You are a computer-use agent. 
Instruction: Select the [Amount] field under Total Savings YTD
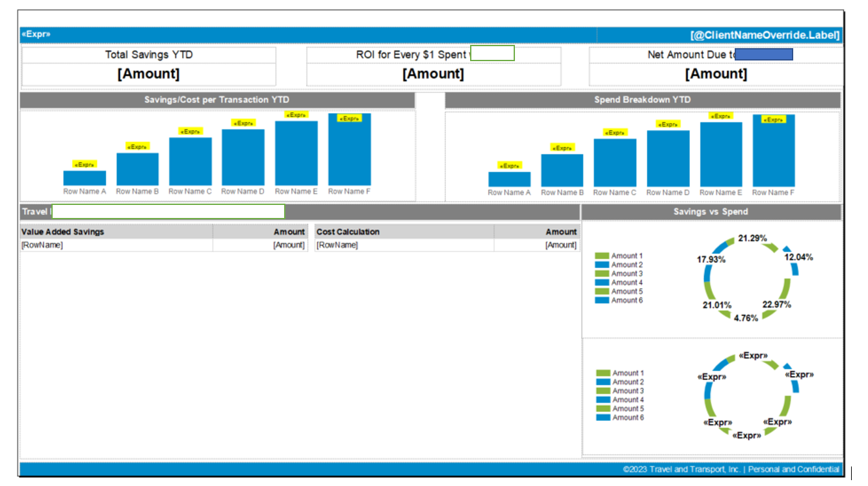coord(149,74)
